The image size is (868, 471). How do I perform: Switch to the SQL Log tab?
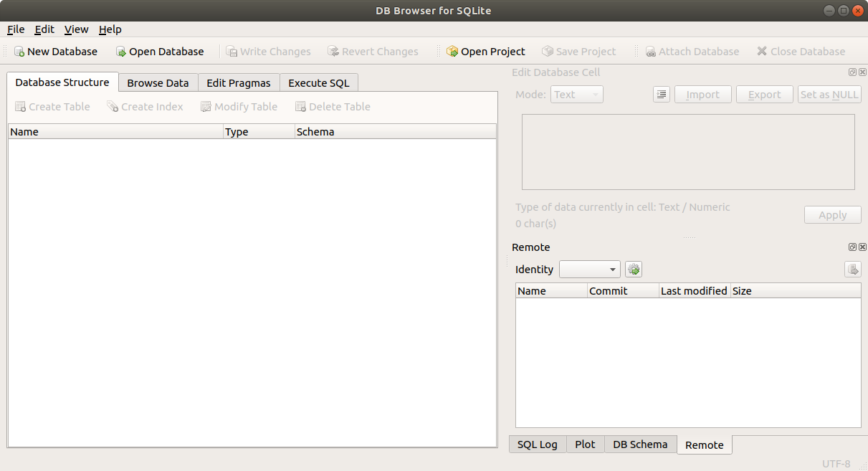538,444
